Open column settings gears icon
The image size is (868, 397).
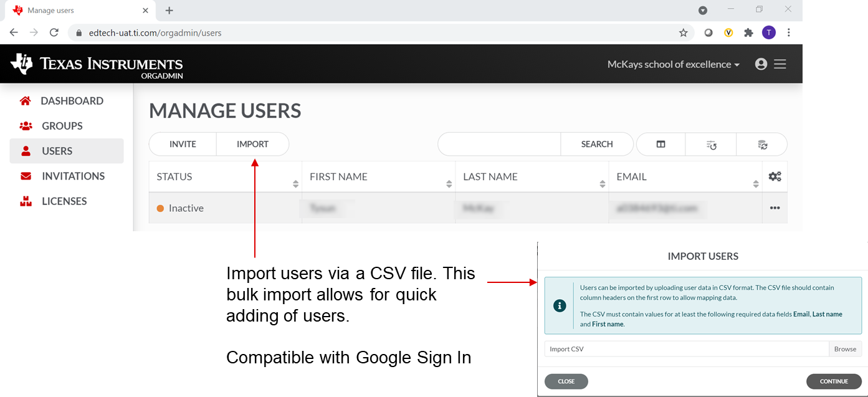tap(775, 176)
